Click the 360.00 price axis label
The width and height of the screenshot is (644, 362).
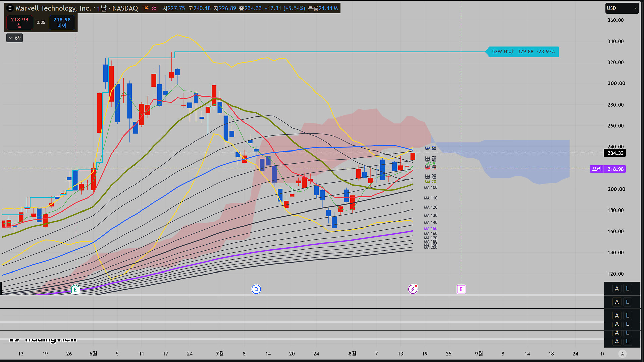pyautogui.click(x=616, y=20)
